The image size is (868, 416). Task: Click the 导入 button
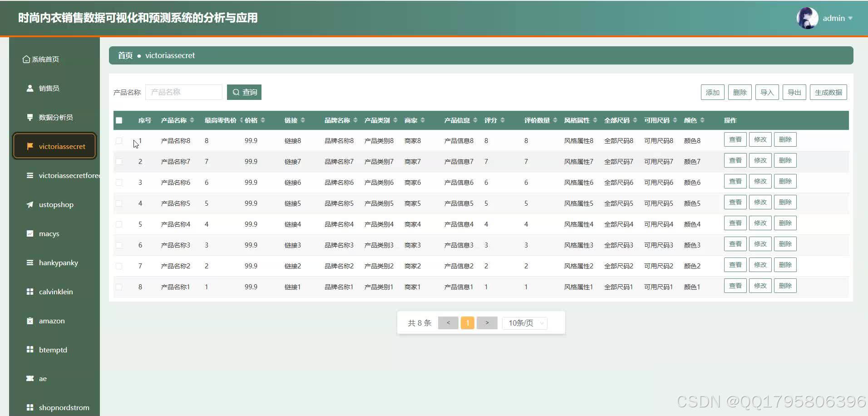click(767, 92)
